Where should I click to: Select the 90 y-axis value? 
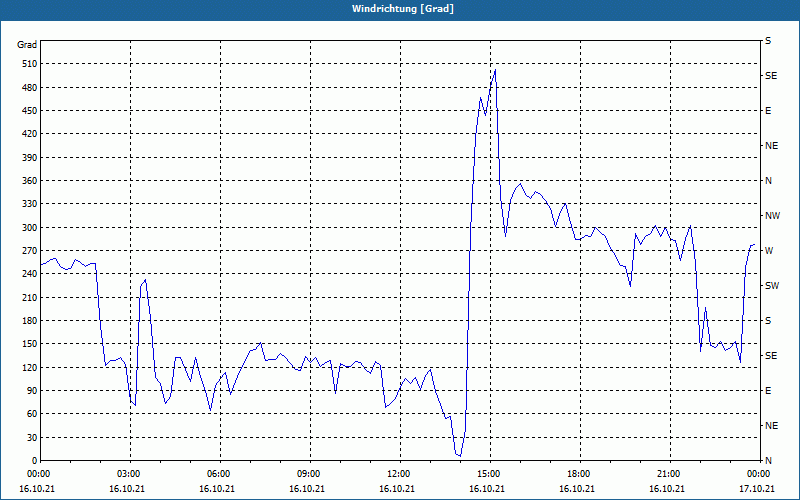tap(31, 391)
